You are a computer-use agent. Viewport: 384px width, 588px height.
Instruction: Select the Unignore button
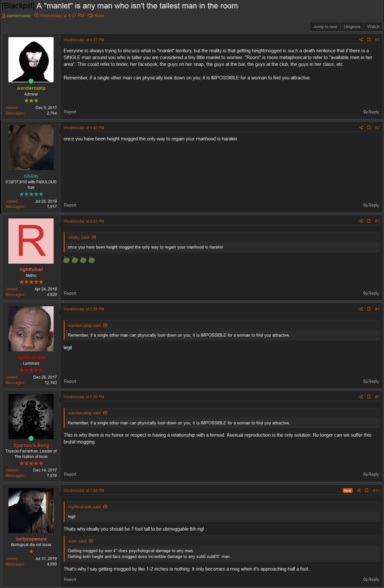352,27
